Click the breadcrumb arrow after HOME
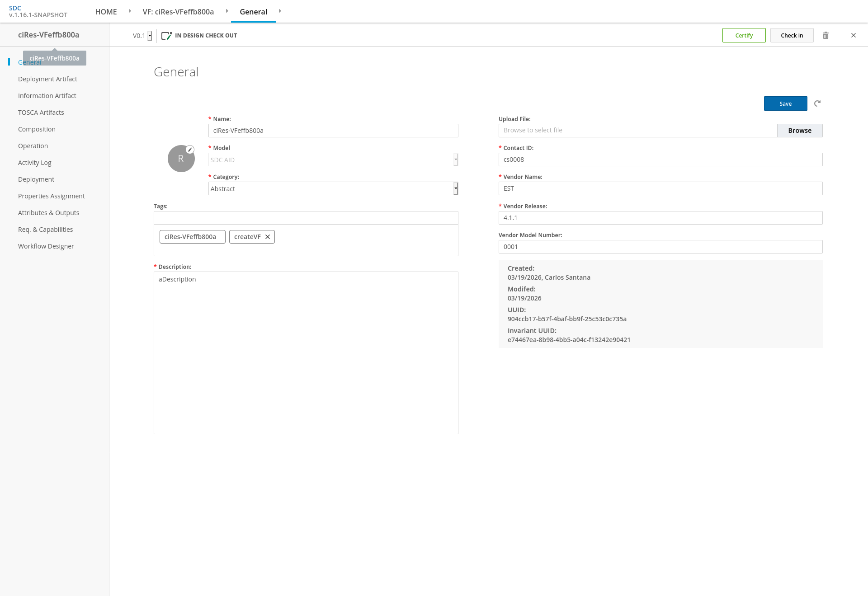The image size is (868, 596). pos(130,11)
